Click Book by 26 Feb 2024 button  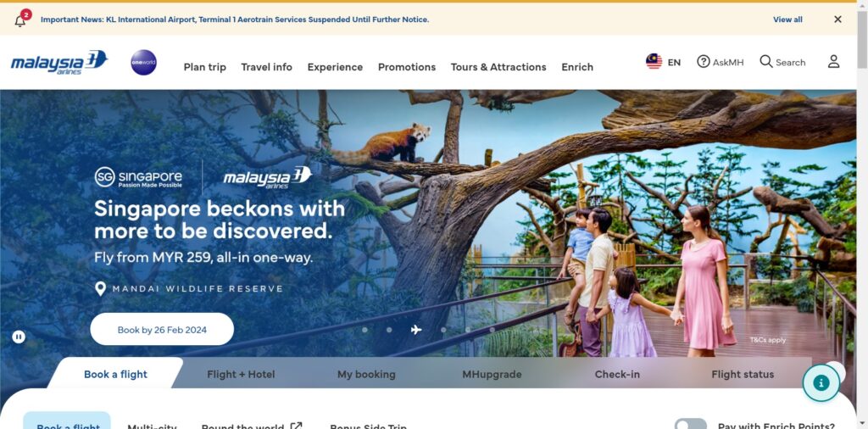click(162, 329)
